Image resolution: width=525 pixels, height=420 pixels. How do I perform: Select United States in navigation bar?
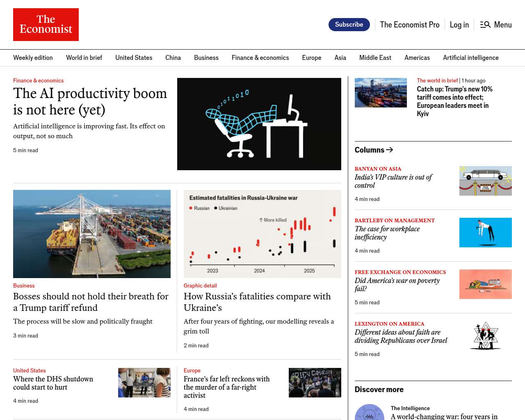tap(134, 58)
